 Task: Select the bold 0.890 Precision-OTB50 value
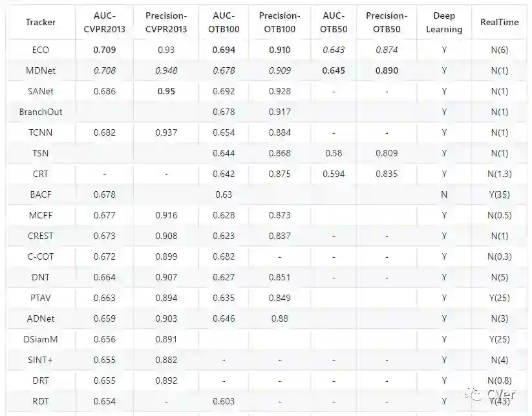[387, 70]
